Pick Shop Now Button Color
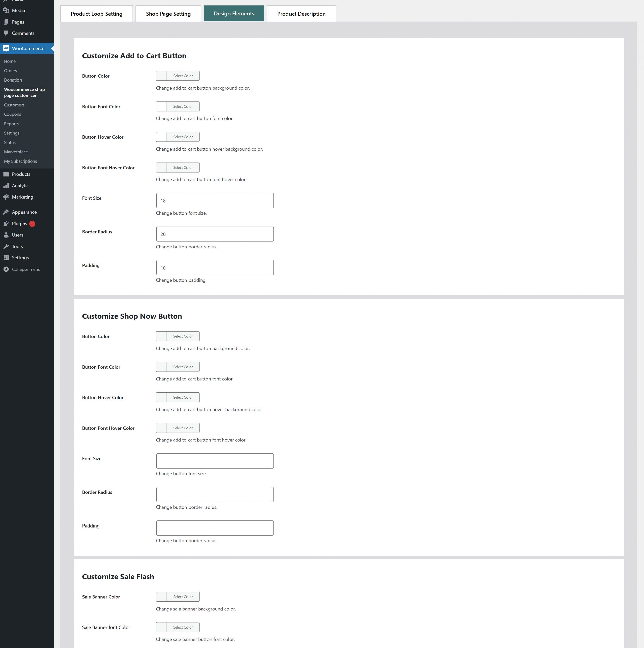This screenshot has width=644, height=648. pos(178,336)
